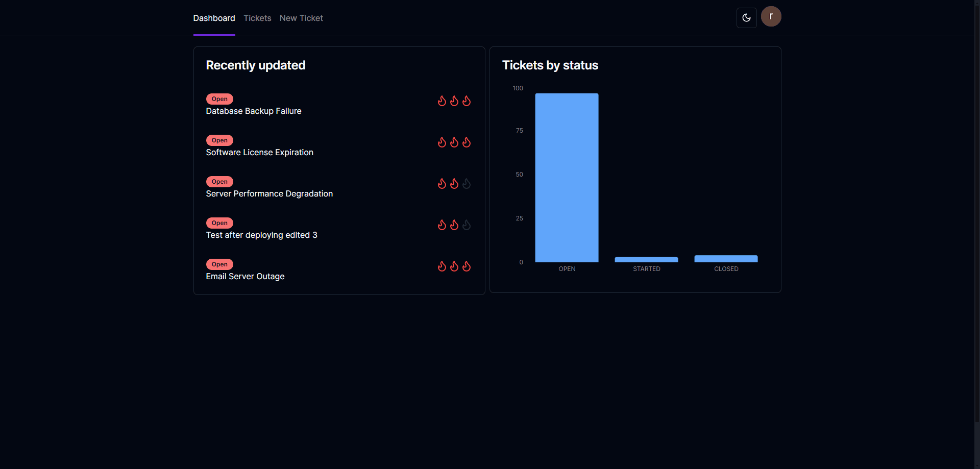
Task: Open the Email Server Outage ticket
Action: pos(245,277)
